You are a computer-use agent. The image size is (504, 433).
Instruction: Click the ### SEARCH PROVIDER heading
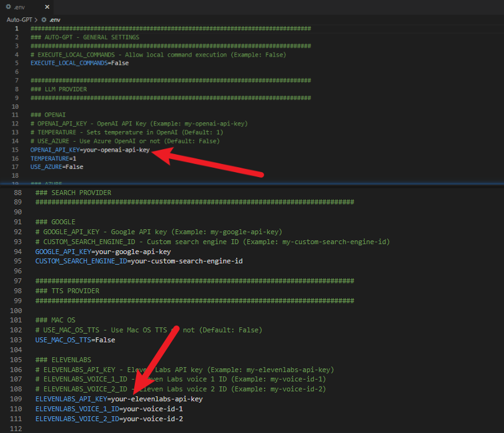coord(73,193)
